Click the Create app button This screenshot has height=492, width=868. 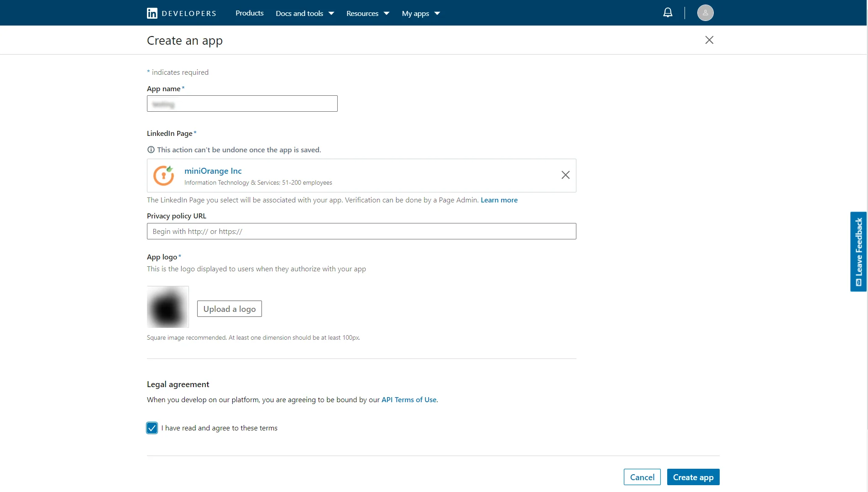coord(693,476)
